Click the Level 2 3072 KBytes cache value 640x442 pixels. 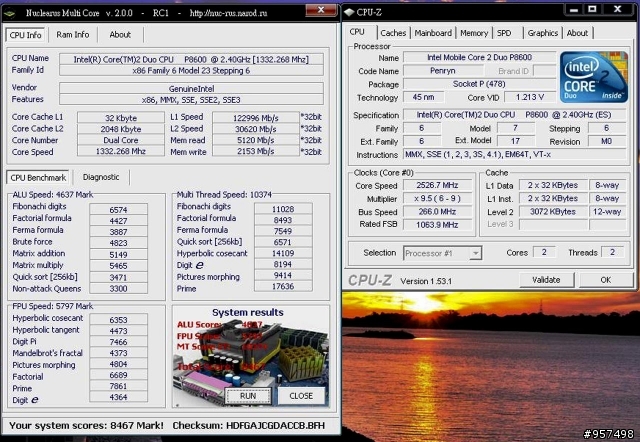click(553, 211)
